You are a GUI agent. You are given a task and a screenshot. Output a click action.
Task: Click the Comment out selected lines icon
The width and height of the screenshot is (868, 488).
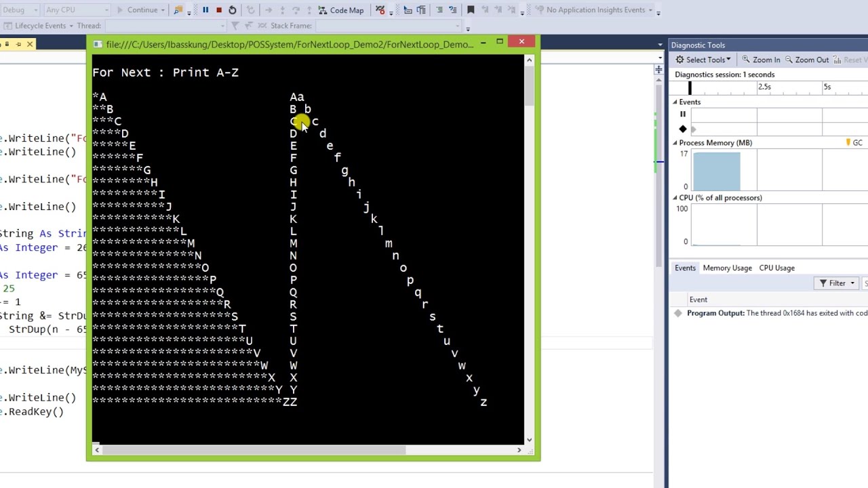pyautogui.click(x=439, y=10)
